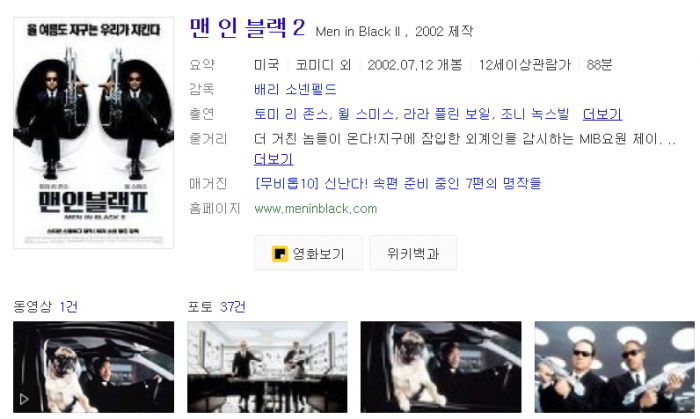The width and height of the screenshot is (700, 419).
Task: Select actor 토미 리 존스
Action: tap(291, 114)
